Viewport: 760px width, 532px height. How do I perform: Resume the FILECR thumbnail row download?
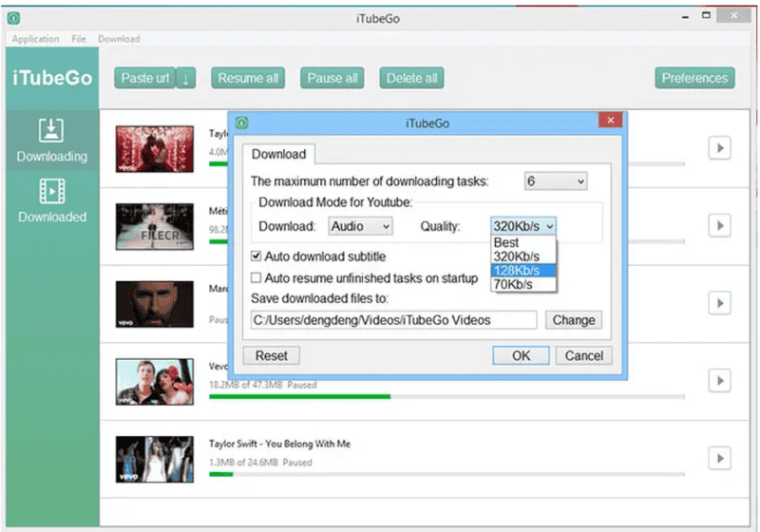pyautogui.click(x=720, y=226)
